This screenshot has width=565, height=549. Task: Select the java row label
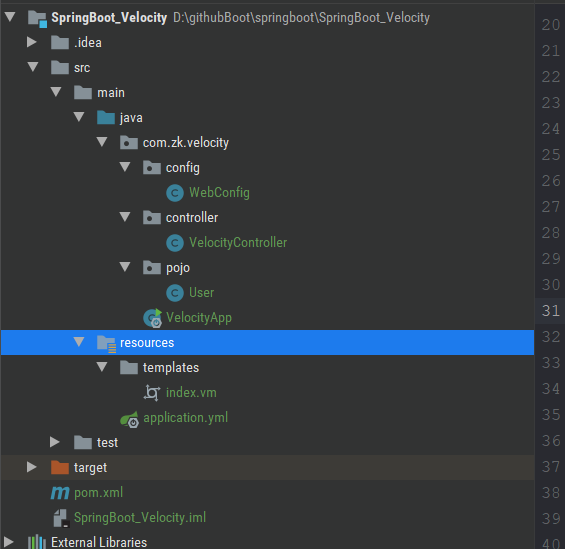point(131,118)
